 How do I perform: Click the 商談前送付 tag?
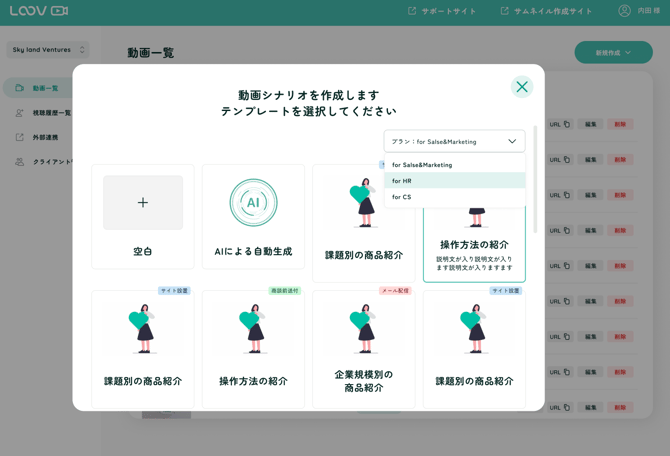coord(285,291)
